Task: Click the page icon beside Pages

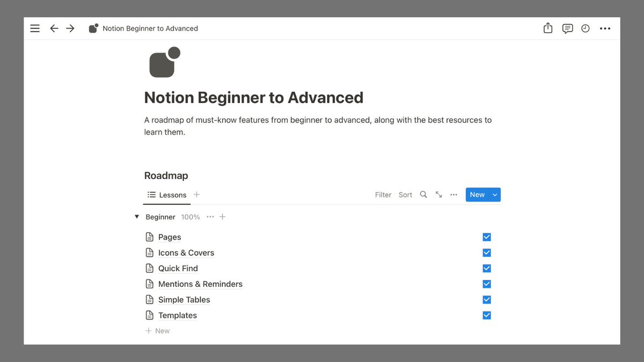Action: click(x=150, y=237)
